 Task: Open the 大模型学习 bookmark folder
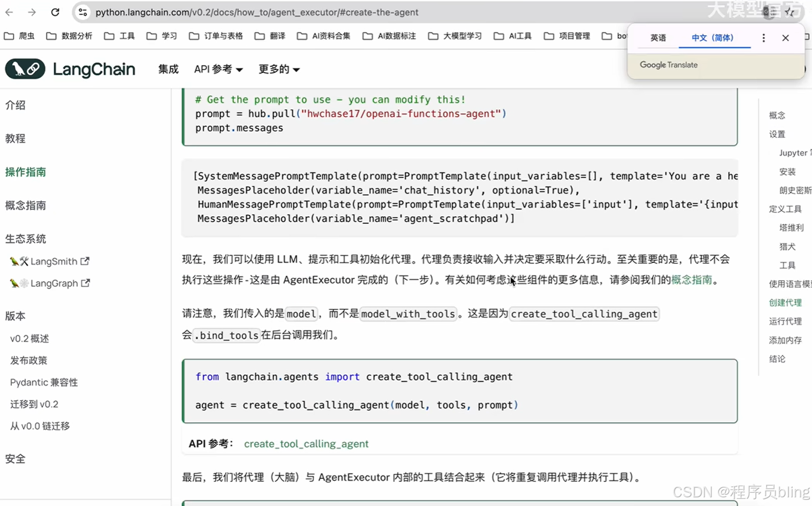click(455, 36)
